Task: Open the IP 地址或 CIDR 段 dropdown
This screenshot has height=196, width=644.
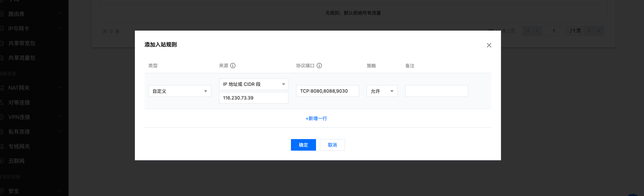Action: click(253, 84)
